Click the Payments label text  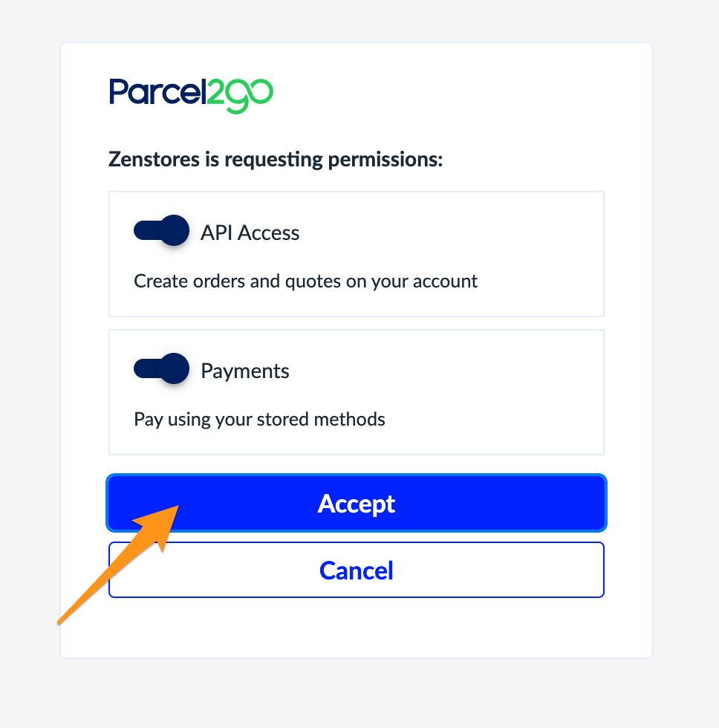click(245, 371)
